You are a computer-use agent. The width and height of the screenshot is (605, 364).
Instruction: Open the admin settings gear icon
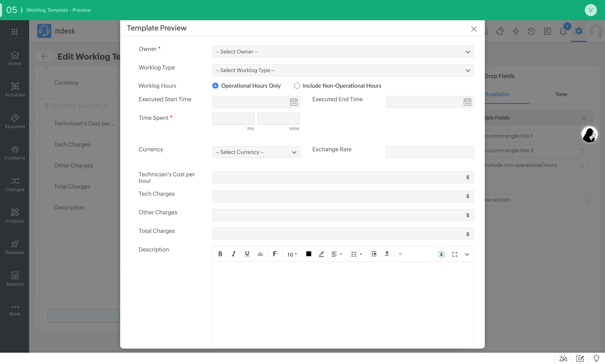pyautogui.click(x=579, y=31)
